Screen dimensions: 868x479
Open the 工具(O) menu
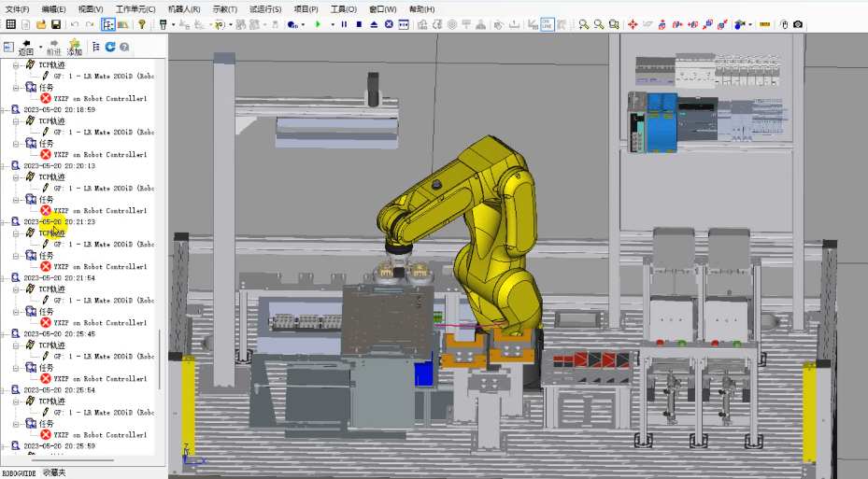343,9
